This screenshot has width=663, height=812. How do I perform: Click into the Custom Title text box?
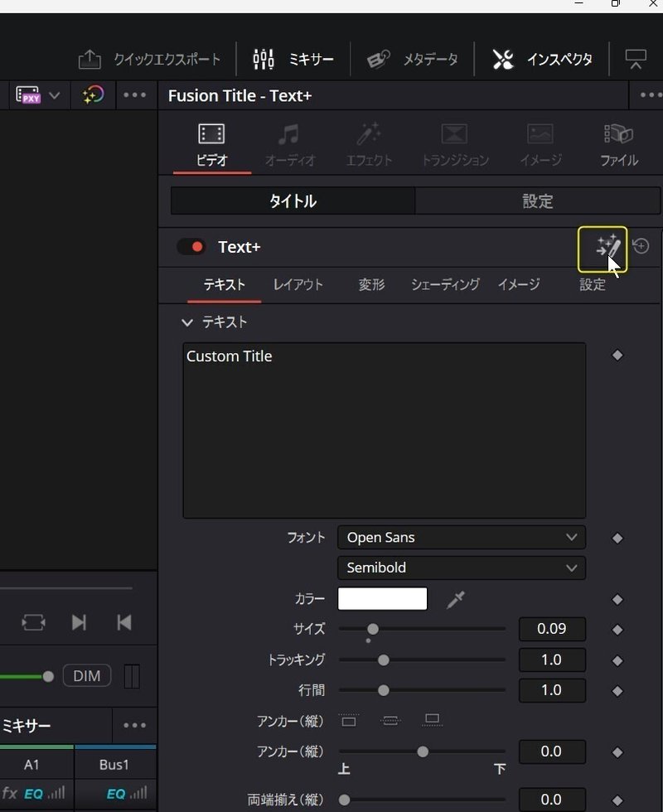pos(385,430)
